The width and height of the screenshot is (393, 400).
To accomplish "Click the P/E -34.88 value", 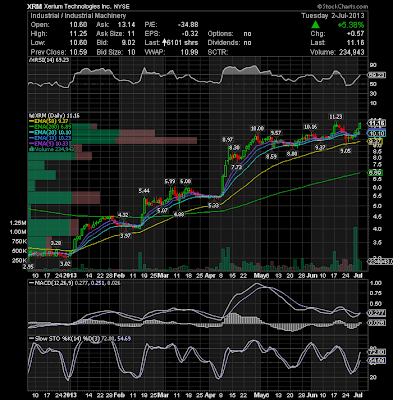I will coord(188,25).
